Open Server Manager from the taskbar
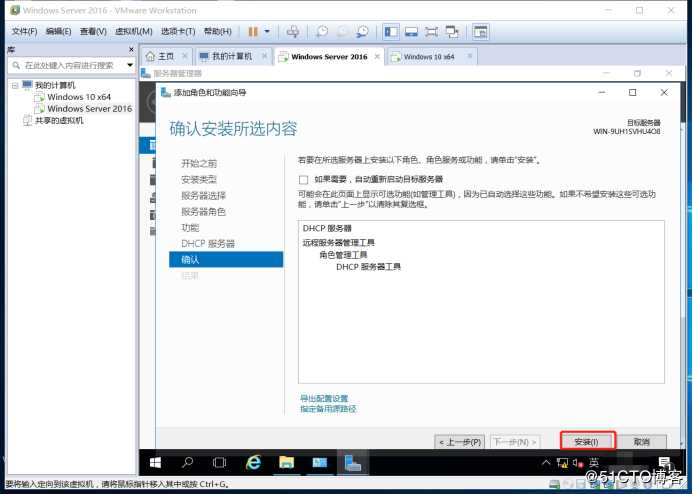This screenshot has height=494, width=693. click(320, 463)
